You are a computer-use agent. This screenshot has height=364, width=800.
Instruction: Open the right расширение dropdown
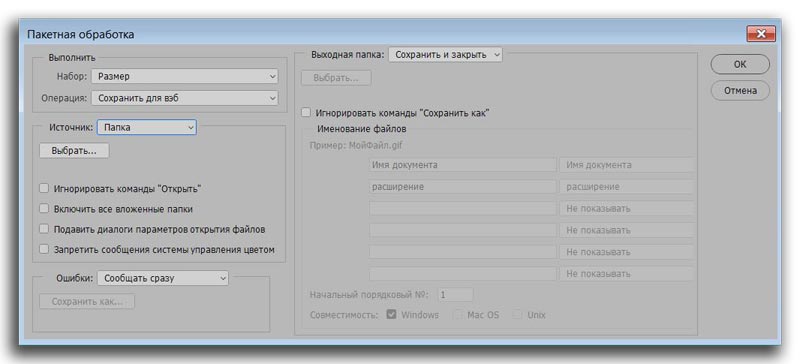[x=627, y=187]
